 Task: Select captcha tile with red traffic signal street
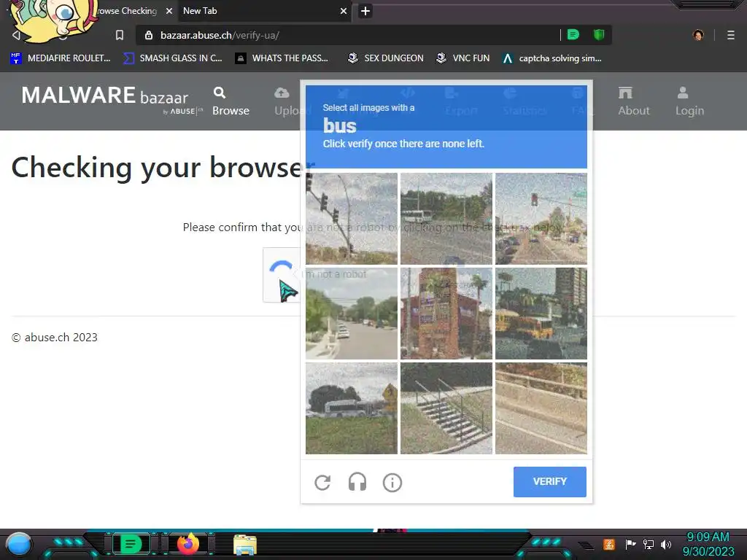click(x=541, y=219)
